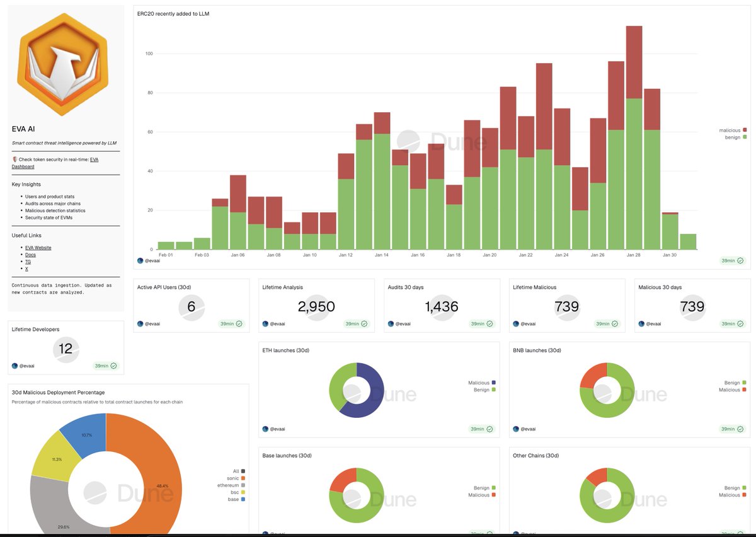Toggle the All legend entry
Screen dimensions: 756x537
coord(239,471)
